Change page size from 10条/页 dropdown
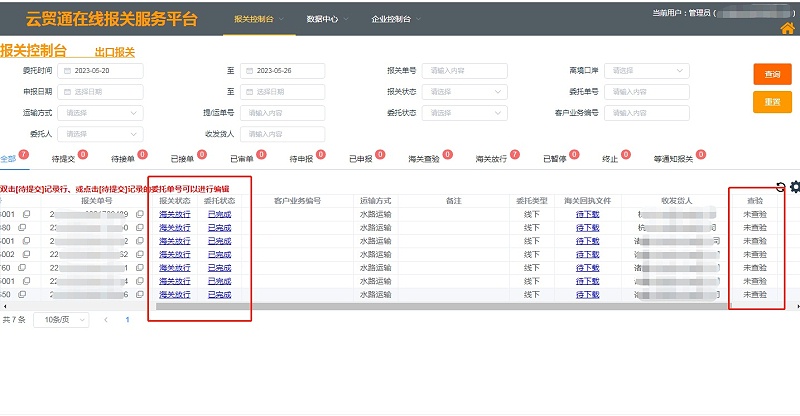The image size is (800, 416). click(x=61, y=320)
